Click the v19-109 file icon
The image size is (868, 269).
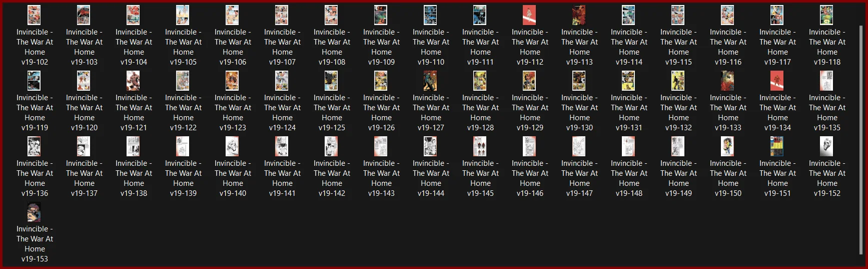[381, 16]
